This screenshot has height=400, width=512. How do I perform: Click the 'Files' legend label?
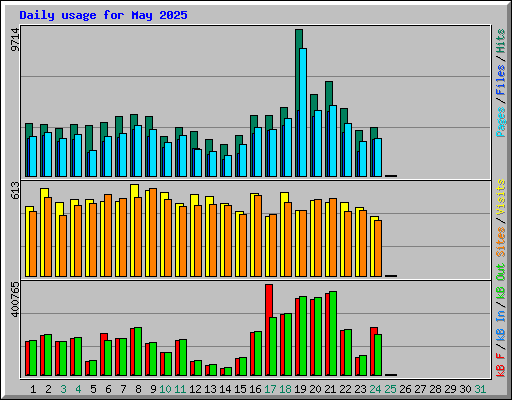[x=501, y=79]
